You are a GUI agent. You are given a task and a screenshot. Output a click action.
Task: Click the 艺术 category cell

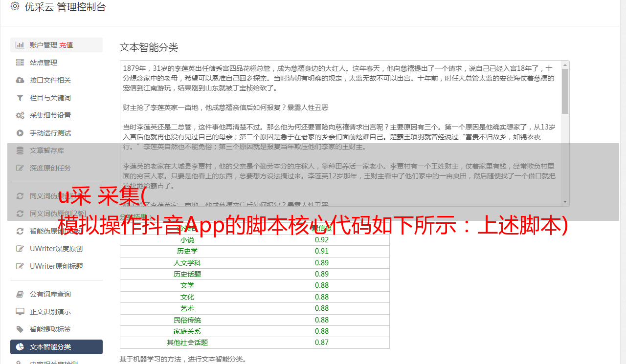coord(187,308)
